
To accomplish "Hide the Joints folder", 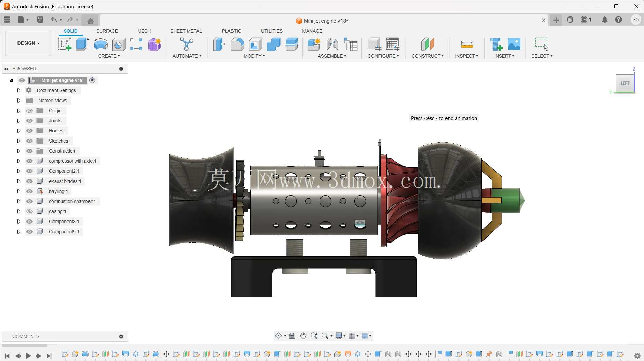I will coord(29,121).
